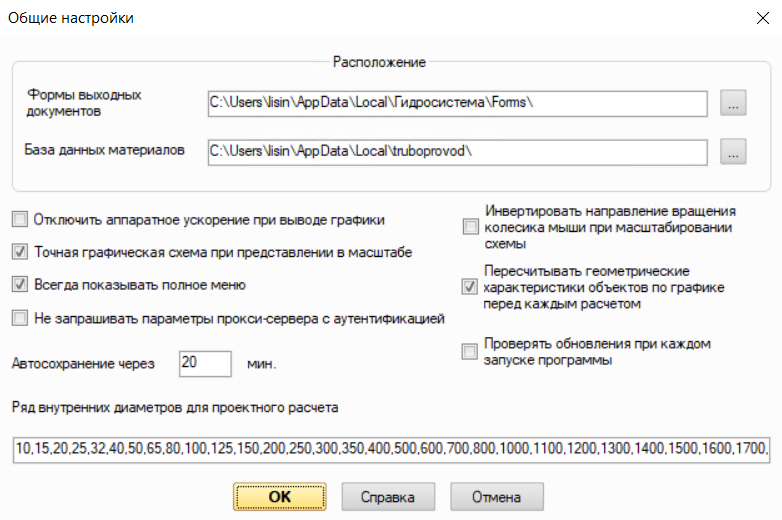782x520 pixels.
Task: Toggle Всегда показывать полное меню
Action: (x=20, y=285)
